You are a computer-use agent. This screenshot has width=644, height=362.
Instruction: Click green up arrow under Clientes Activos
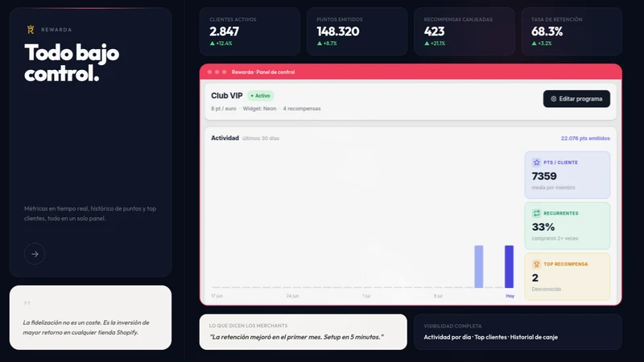(213, 43)
